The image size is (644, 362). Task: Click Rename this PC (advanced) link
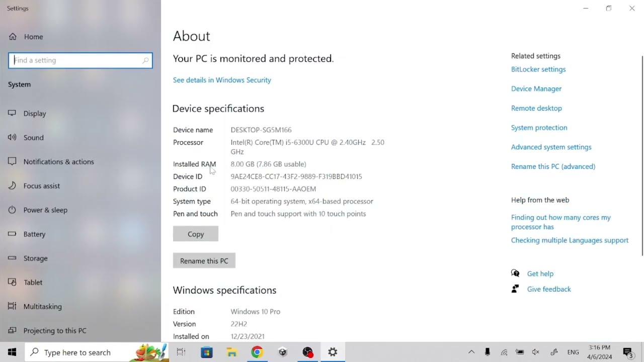tap(553, 166)
